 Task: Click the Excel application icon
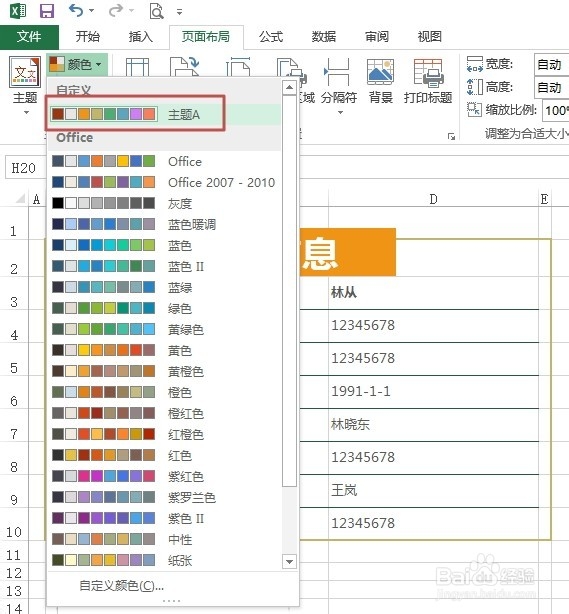tap(18, 11)
